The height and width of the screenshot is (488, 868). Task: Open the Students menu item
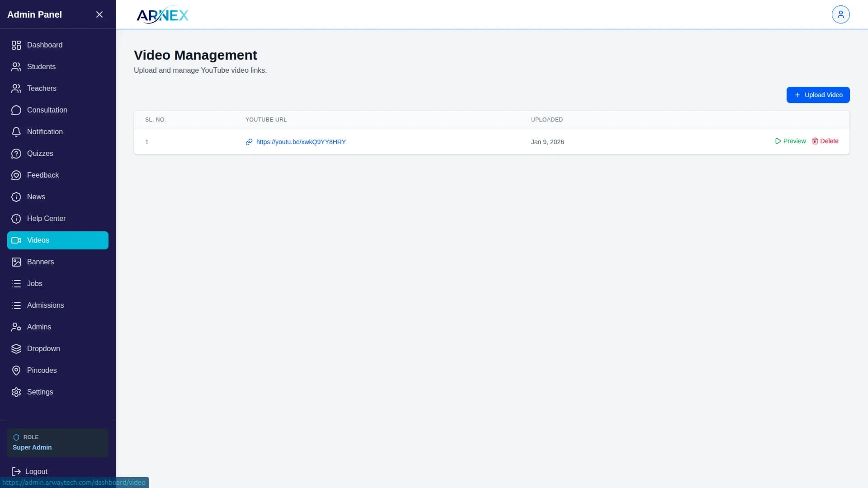pyautogui.click(x=41, y=67)
